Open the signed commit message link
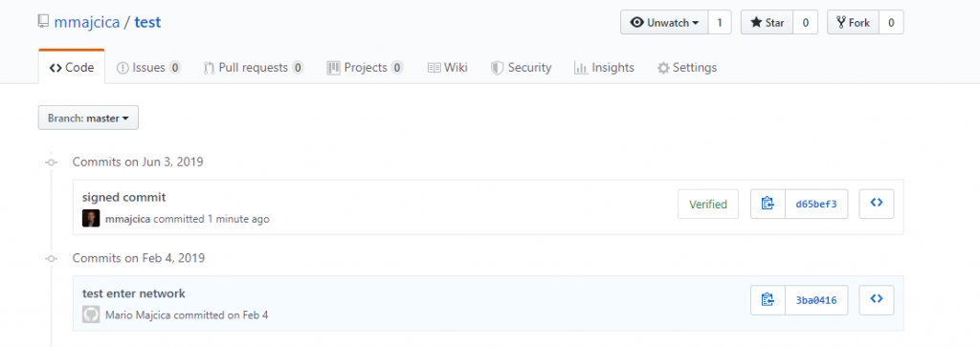 click(x=123, y=197)
